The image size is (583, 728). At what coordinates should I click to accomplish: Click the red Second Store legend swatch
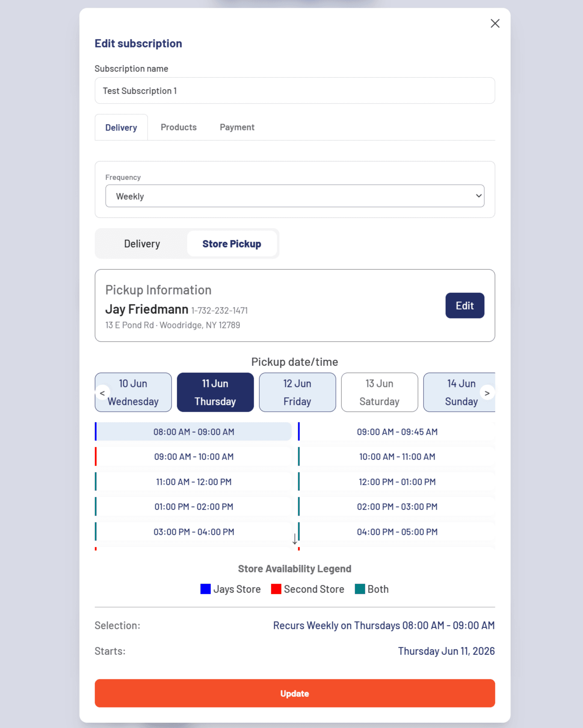tap(276, 589)
